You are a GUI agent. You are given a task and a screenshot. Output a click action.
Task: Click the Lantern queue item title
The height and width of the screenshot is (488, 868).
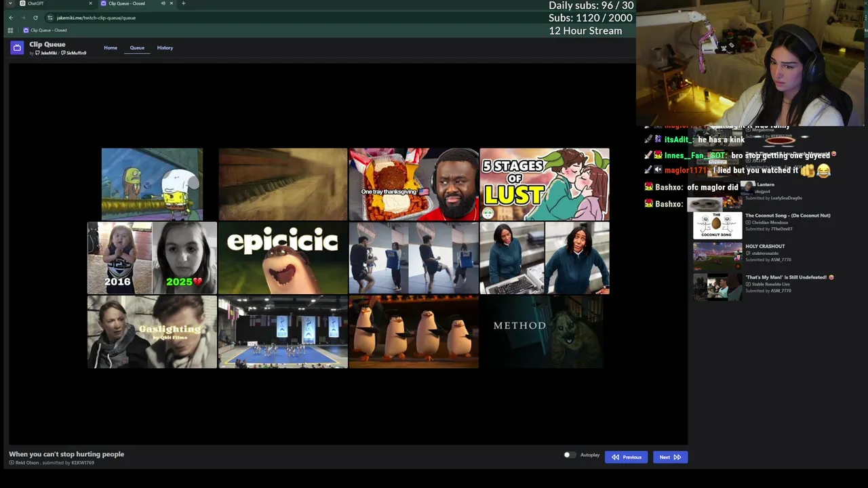tap(766, 184)
